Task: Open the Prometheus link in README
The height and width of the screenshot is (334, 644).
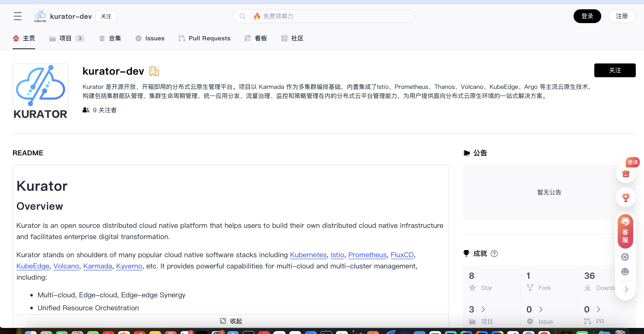Action: click(367, 255)
